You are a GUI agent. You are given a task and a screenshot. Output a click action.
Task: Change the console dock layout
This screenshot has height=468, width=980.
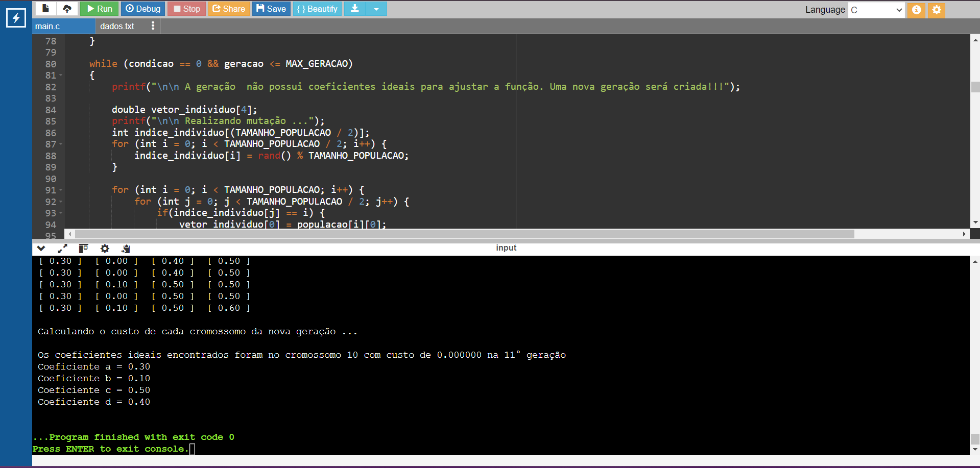point(83,249)
